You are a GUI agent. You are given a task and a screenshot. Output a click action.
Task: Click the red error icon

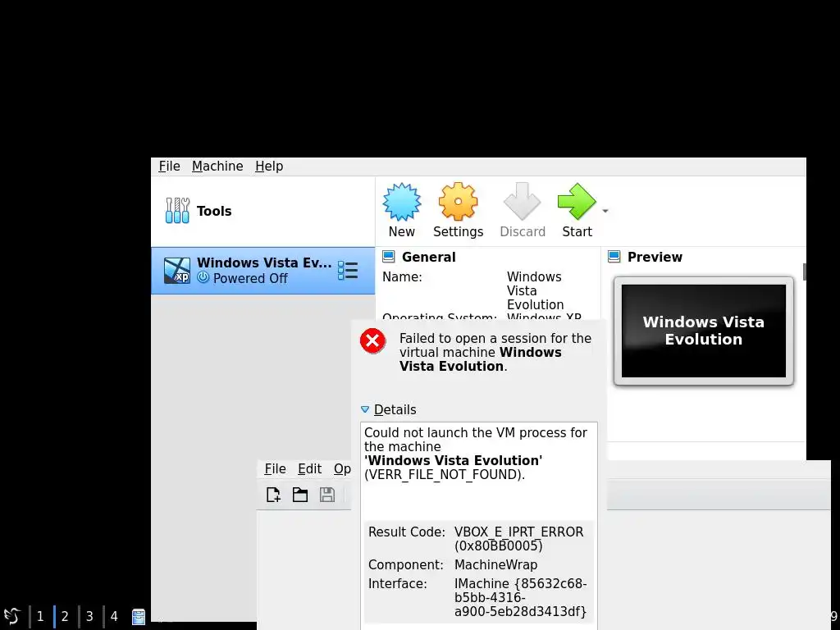373,340
